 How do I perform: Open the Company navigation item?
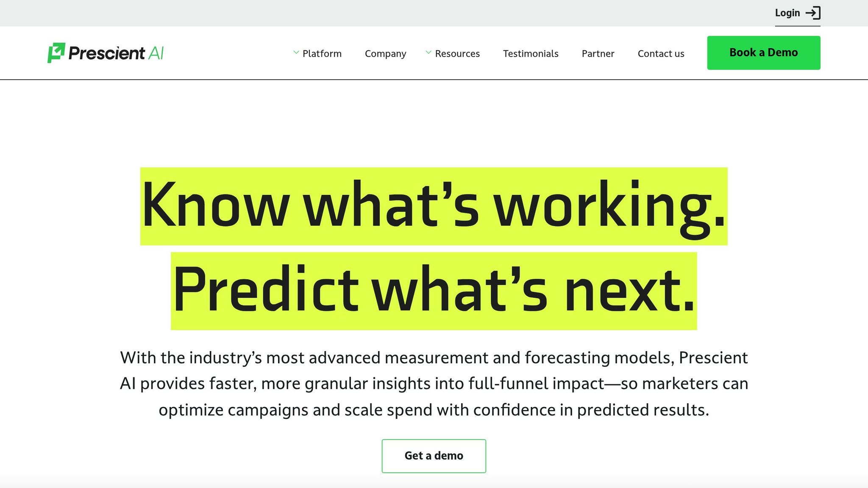pyautogui.click(x=385, y=53)
